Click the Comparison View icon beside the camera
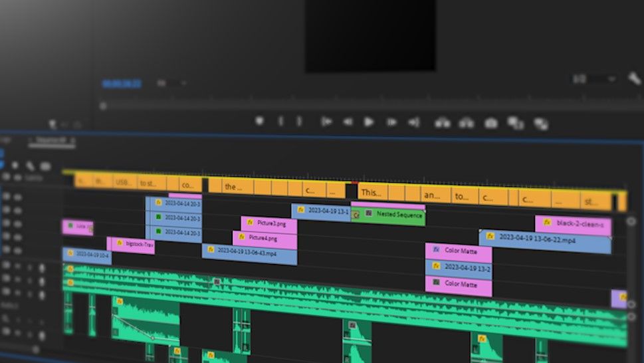This screenshot has height=363, width=644. (x=516, y=123)
